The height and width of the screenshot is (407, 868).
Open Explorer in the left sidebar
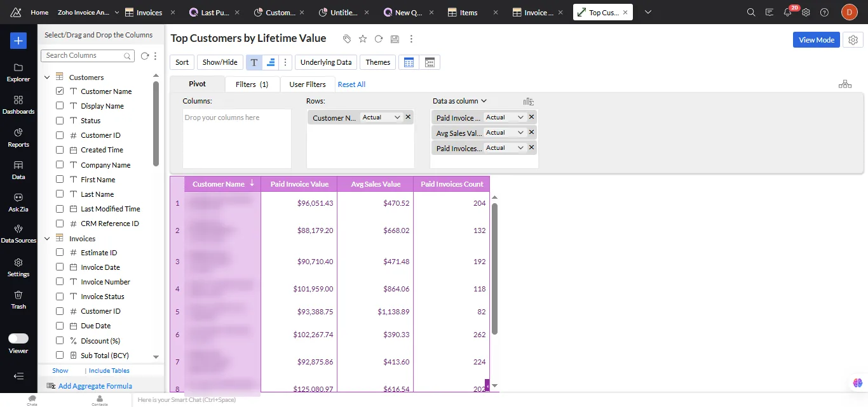[x=18, y=72]
